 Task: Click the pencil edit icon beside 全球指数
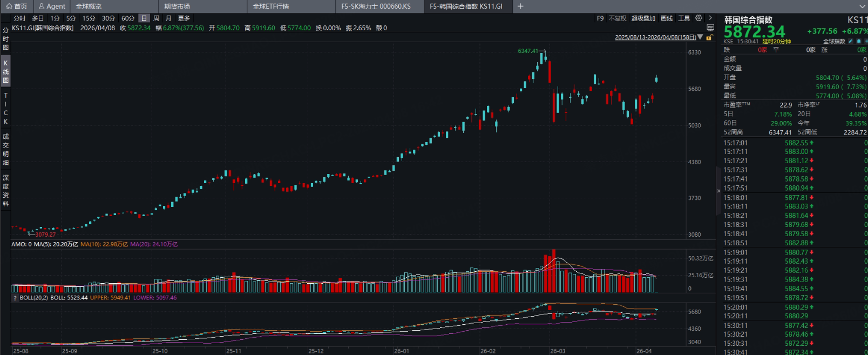(851, 41)
